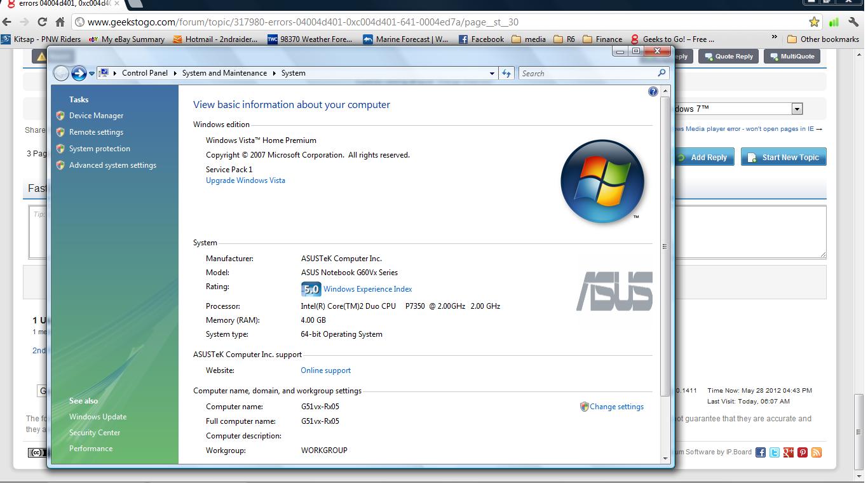868x488 pixels.
Task: Open Remote settings link
Action: click(x=96, y=132)
